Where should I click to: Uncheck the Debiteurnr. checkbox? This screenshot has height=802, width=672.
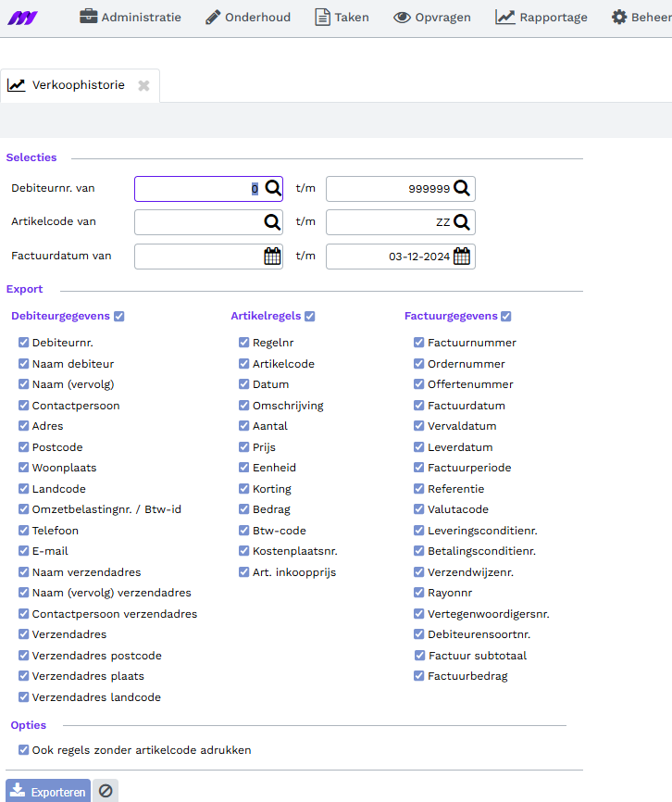click(23, 342)
